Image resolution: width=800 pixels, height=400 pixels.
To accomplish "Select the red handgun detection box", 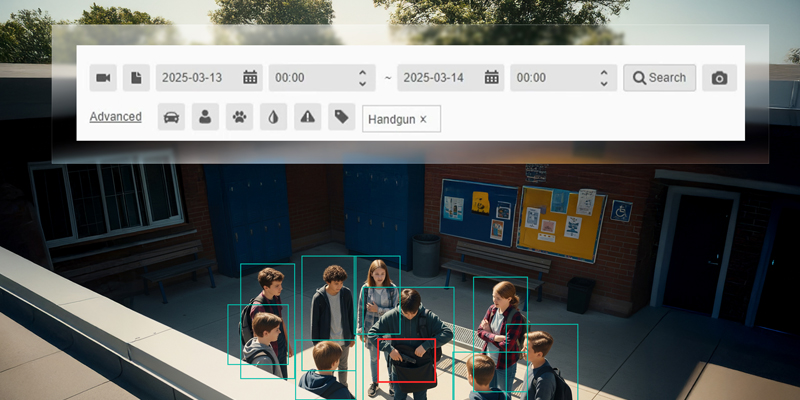I will point(407,361).
